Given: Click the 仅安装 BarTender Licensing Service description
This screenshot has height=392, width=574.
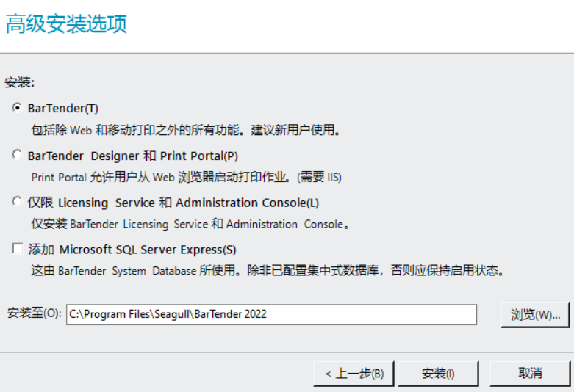Looking at the screenshot, I should pyautogui.click(x=190, y=224).
